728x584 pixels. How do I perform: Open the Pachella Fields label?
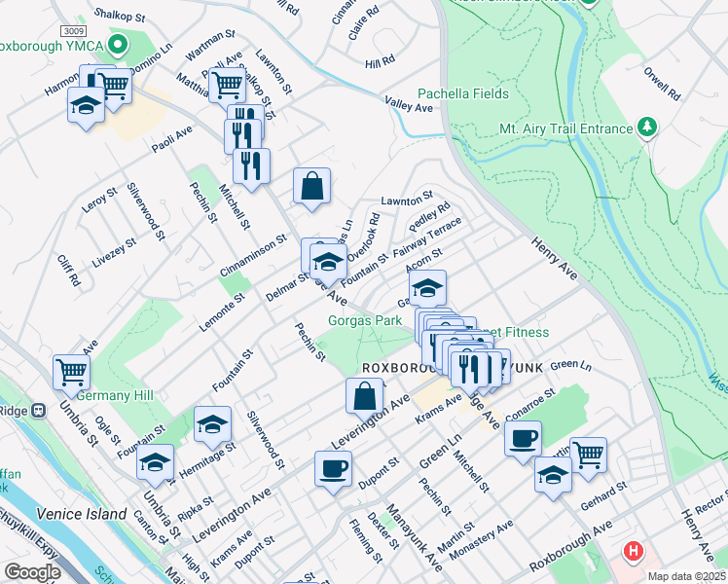(463, 93)
